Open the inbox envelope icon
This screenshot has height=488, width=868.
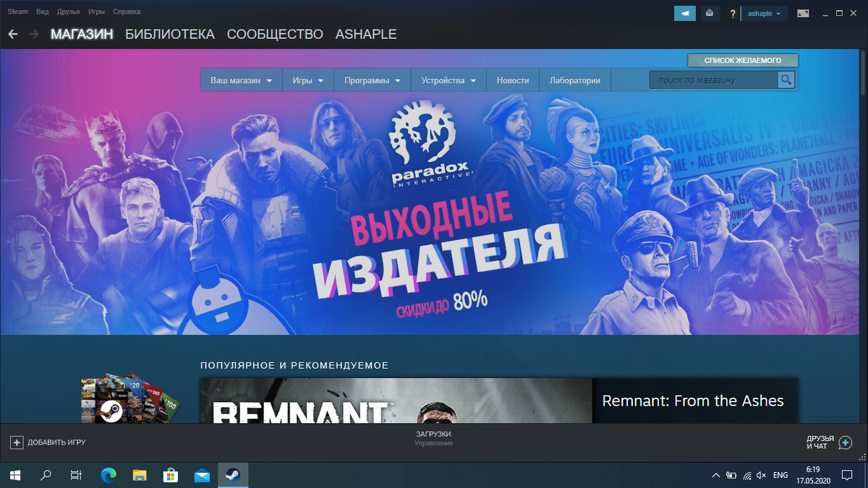click(710, 13)
